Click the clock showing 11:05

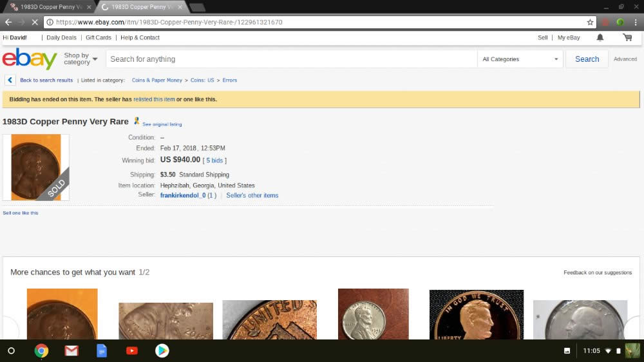(591, 351)
